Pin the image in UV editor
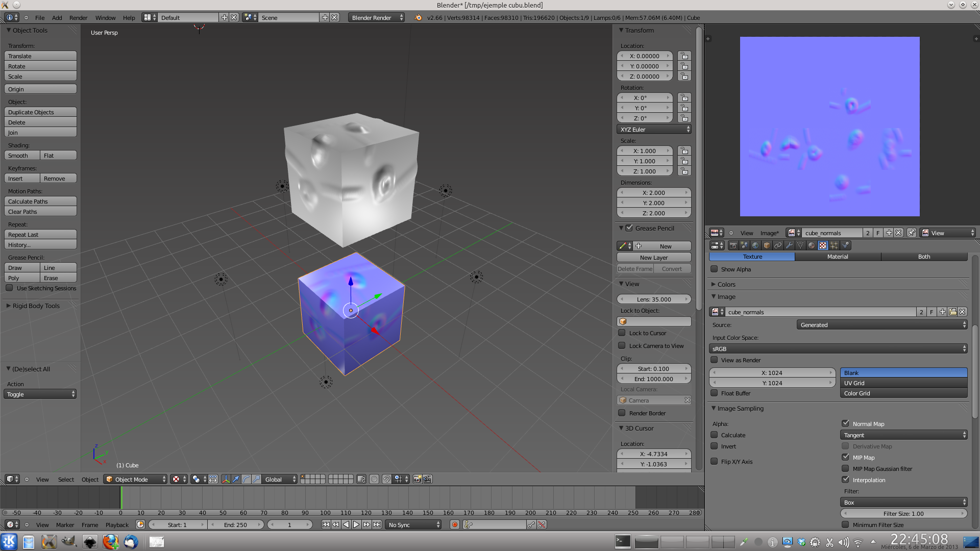The image size is (980, 551). pos(912,233)
